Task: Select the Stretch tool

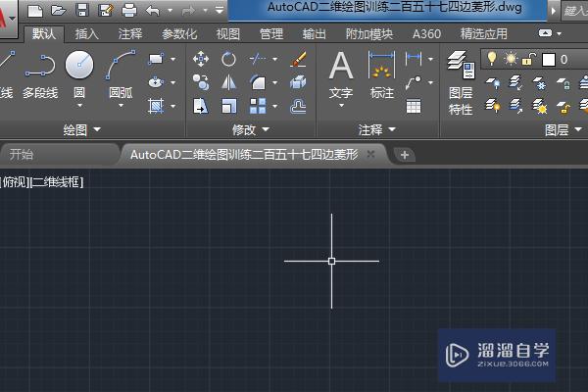Action: click(x=201, y=106)
